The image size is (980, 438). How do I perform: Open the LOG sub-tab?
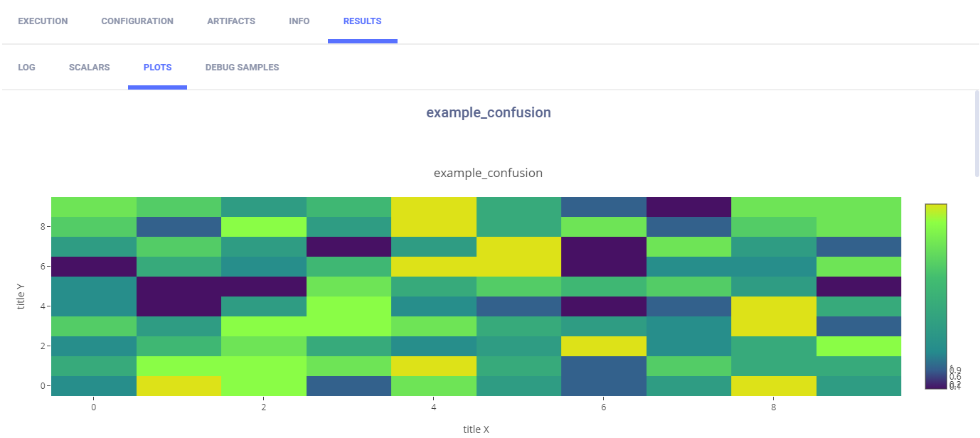[x=26, y=68]
